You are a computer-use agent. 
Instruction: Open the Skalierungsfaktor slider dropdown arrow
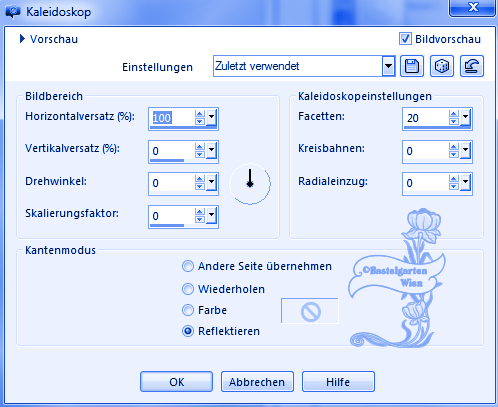(x=211, y=216)
